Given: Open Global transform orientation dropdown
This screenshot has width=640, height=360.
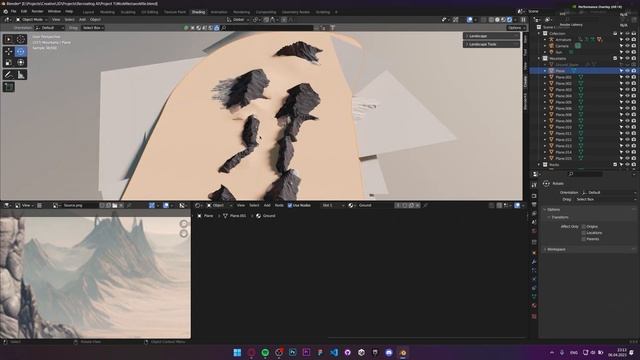Looking at the screenshot, I should [x=238, y=19].
